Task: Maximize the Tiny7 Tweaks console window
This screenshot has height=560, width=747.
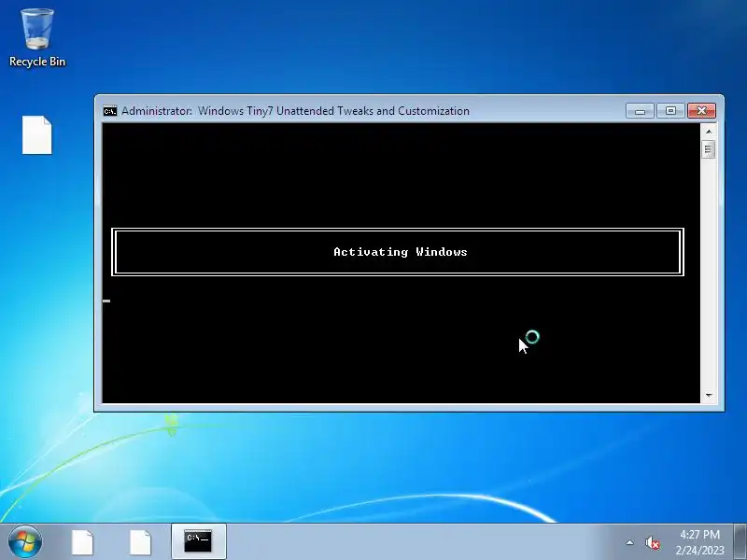Action: point(670,111)
